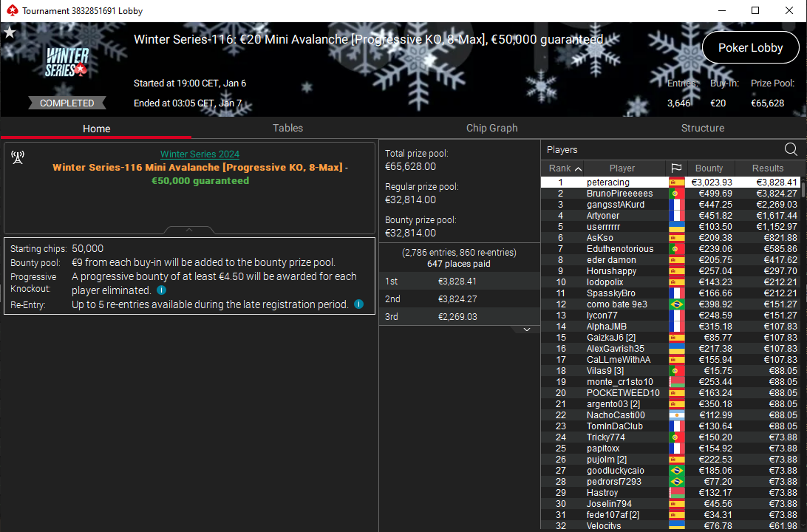The height and width of the screenshot is (532, 807).
Task: Sort the player list by Rank
Action: [565, 168]
